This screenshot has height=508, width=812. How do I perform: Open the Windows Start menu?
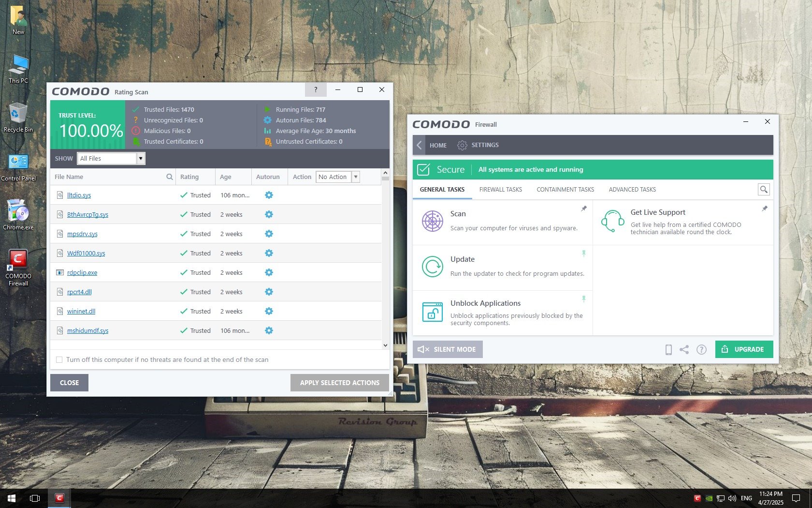12,498
